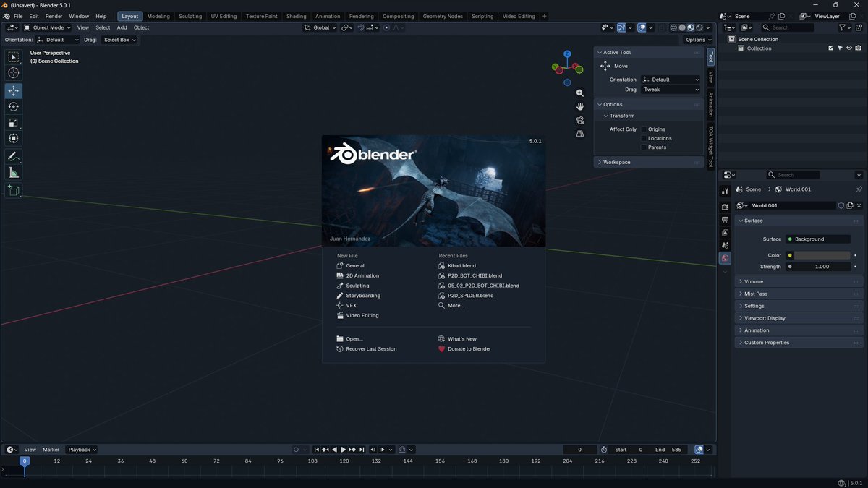
Task: Enable Affect Only Origins checkbox
Action: [x=644, y=129]
